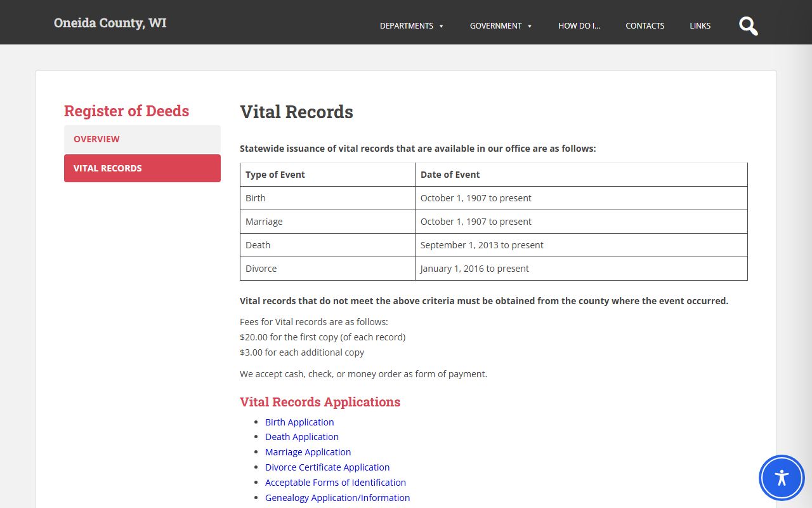Click the September 1, 2013 to present cell

tap(581, 245)
